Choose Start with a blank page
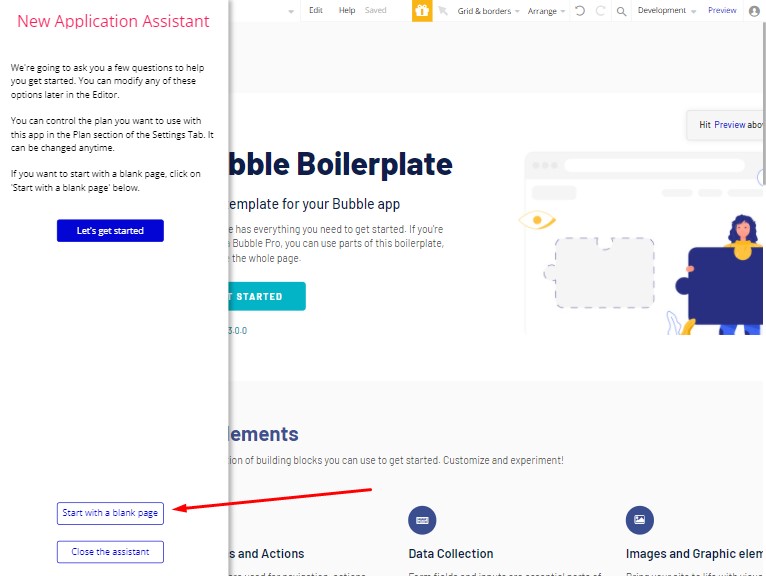The height and width of the screenshot is (576, 766). point(110,513)
